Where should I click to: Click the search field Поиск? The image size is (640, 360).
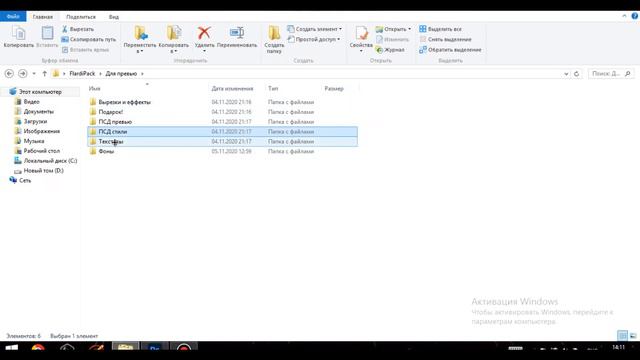coord(611,73)
